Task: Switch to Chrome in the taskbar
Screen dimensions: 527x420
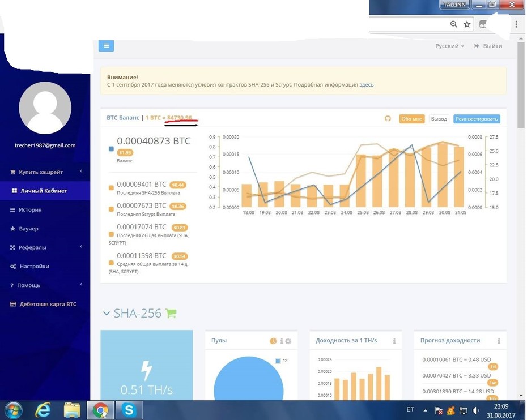Action: tap(100, 410)
